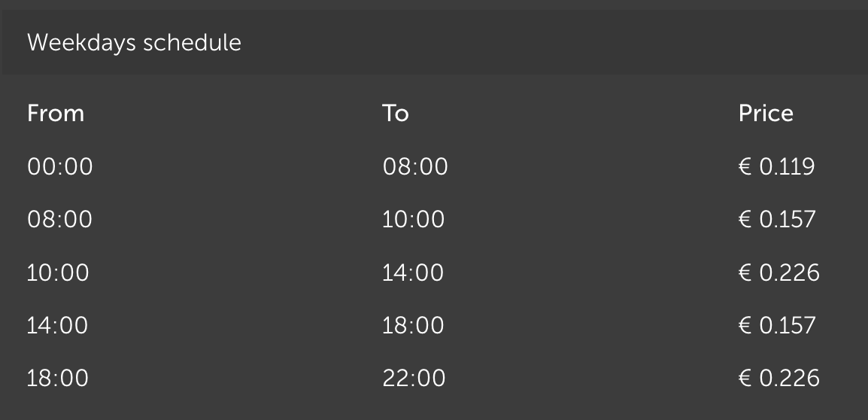Select the 00:00 start time cell
Image resolution: width=868 pixels, height=420 pixels.
click(x=60, y=166)
